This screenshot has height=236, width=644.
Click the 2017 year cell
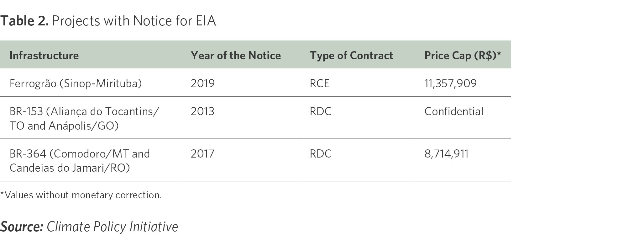[x=202, y=154]
